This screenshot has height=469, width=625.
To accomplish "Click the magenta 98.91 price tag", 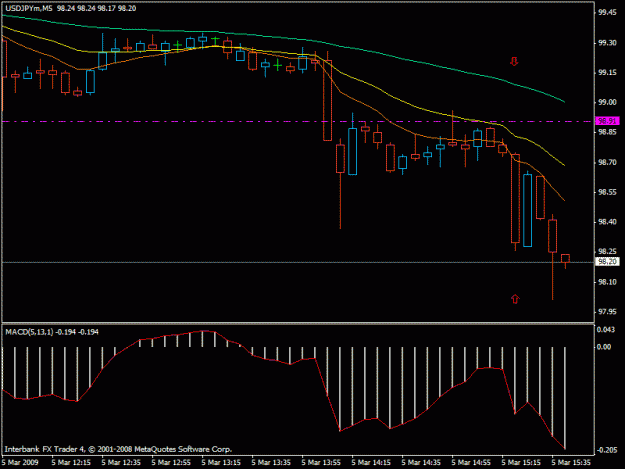I will click(607, 121).
